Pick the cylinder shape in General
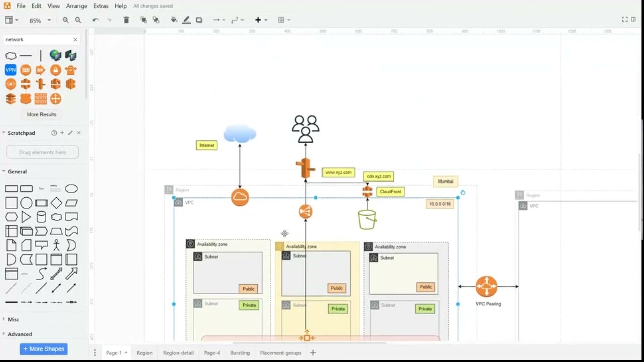Image resolution: width=644 pixels, height=362 pixels. pyautogui.click(x=41, y=217)
